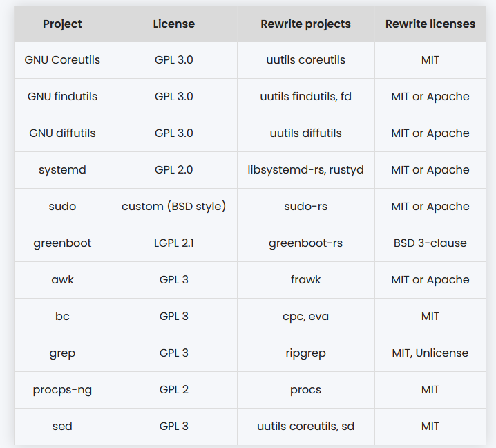Select the LGPL 2.1 license cell
This screenshot has width=496, height=448.
[x=173, y=243]
